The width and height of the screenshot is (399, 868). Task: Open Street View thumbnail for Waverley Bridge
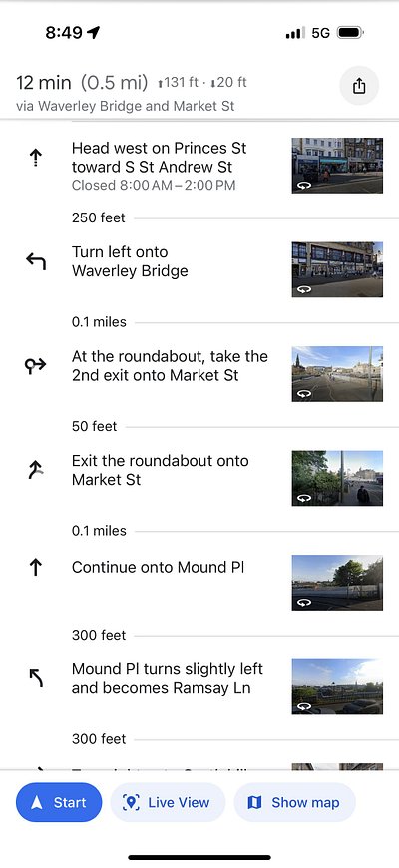coord(337,269)
